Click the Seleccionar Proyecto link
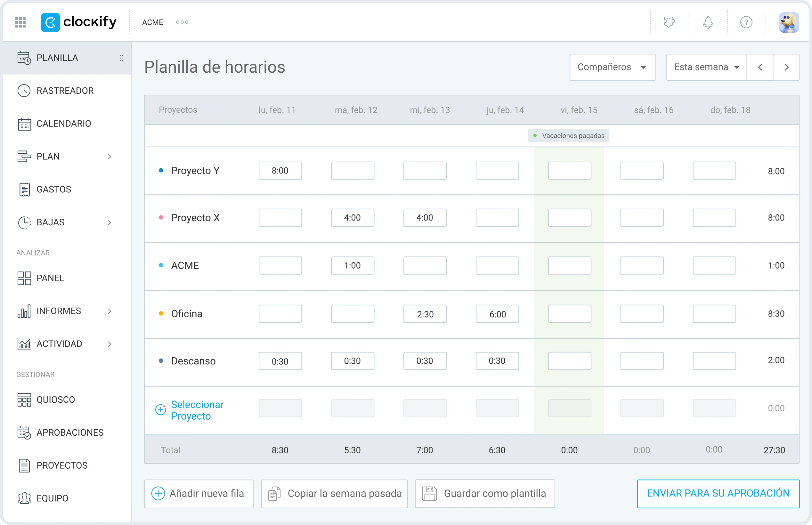The height and width of the screenshot is (525, 812). tap(197, 410)
